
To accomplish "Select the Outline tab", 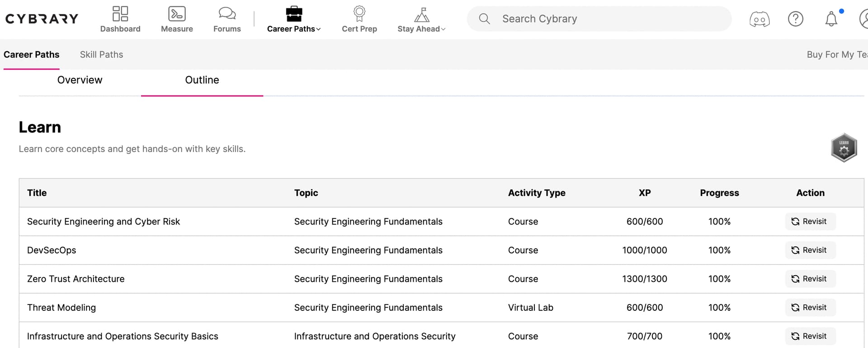I will (x=202, y=80).
